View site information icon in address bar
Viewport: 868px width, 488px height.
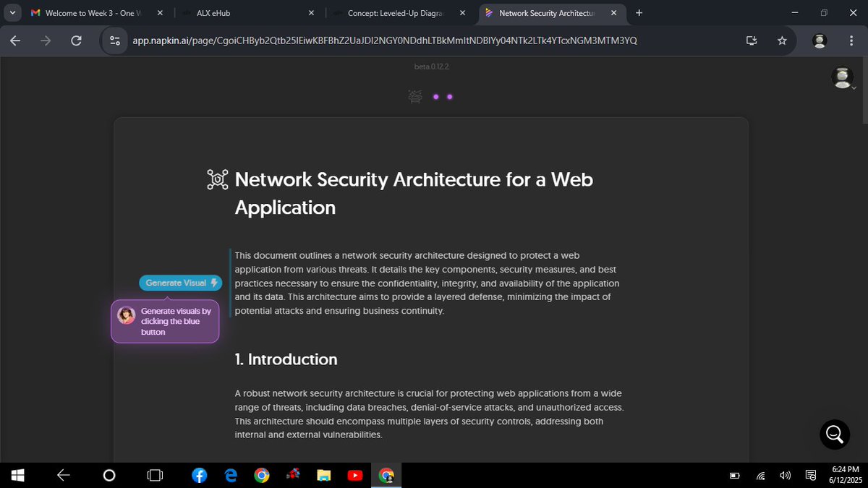[x=114, y=41]
